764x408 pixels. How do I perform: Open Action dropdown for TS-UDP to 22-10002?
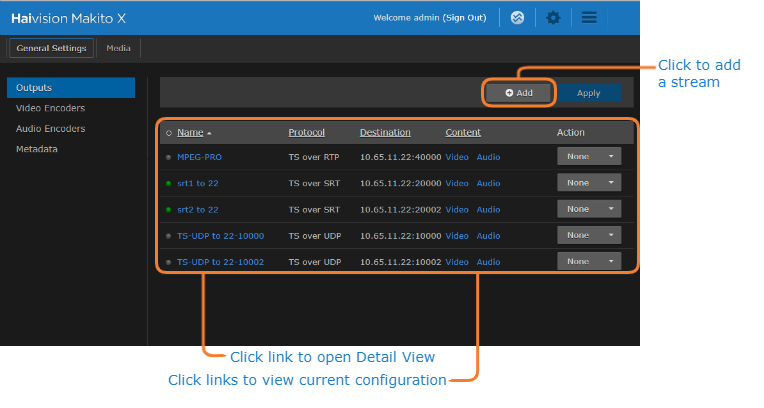coord(588,261)
